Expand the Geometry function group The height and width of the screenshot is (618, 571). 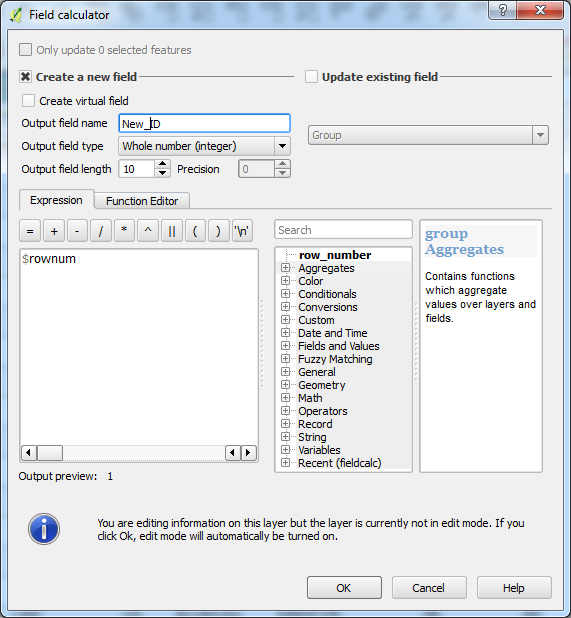tap(285, 385)
